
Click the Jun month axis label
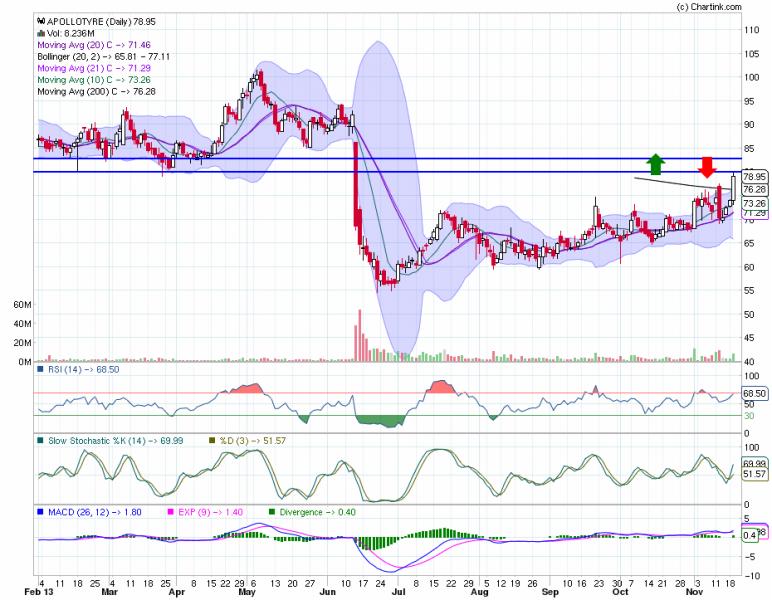point(328,592)
